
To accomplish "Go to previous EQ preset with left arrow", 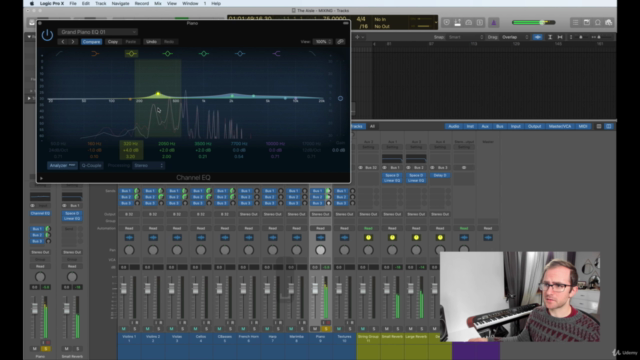I will tap(62, 42).
